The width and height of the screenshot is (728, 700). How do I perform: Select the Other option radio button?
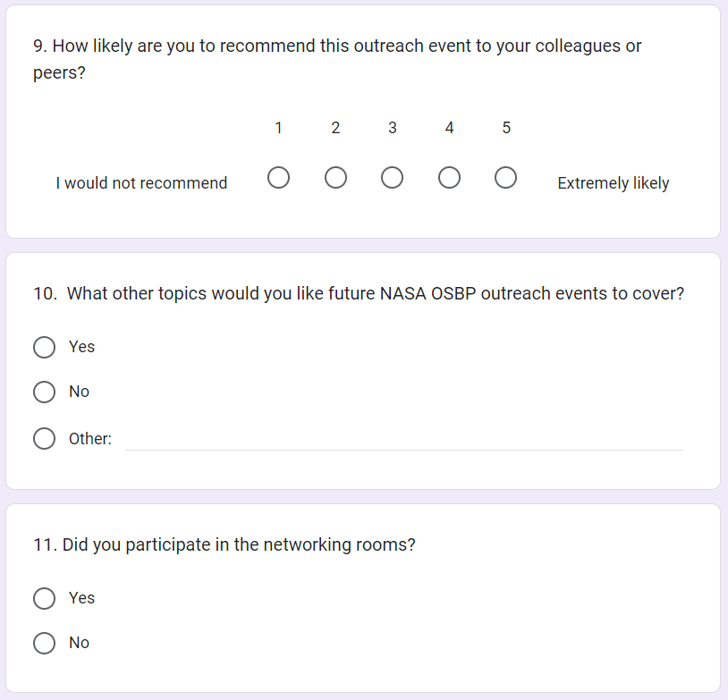(44, 439)
